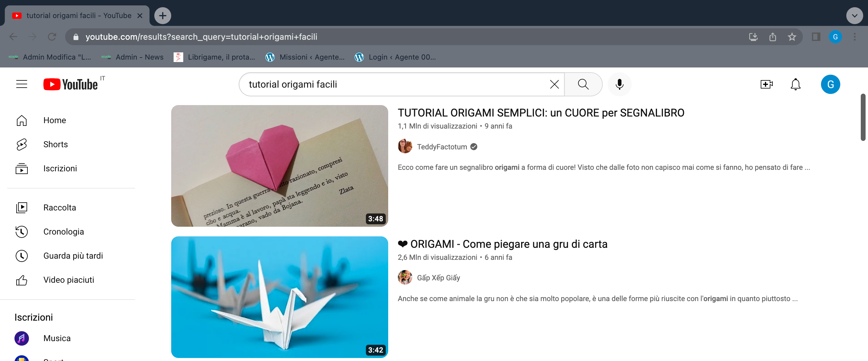Screen dimensions: 868x361
Task: Open the Chrome profile G avatar
Action: 835,37
